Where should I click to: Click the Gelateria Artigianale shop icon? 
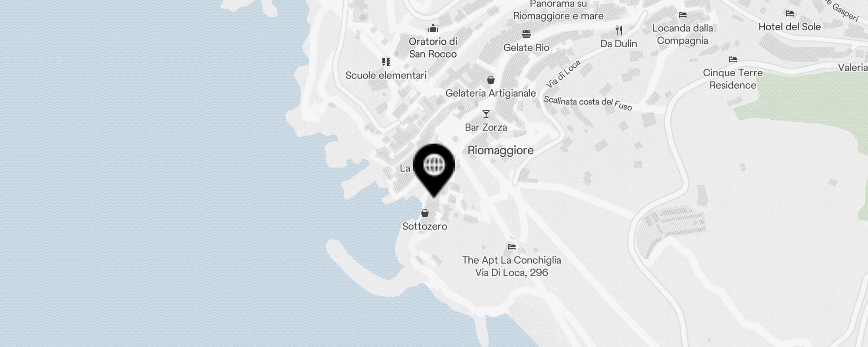pyautogui.click(x=491, y=80)
